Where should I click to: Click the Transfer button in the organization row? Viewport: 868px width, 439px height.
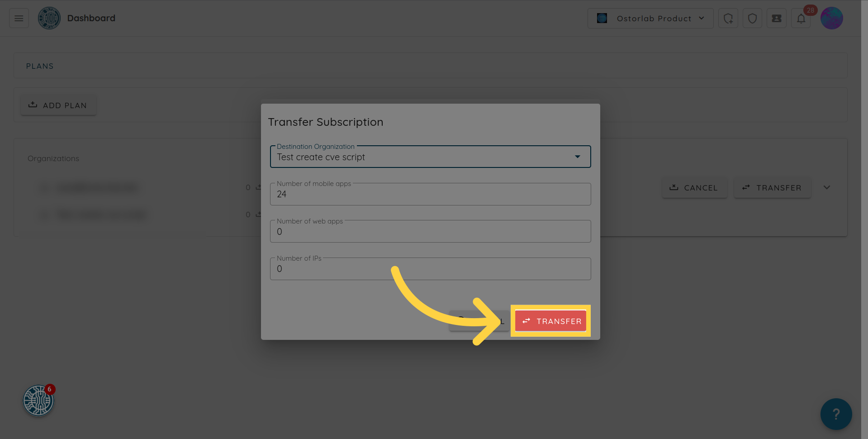coord(772,187)
